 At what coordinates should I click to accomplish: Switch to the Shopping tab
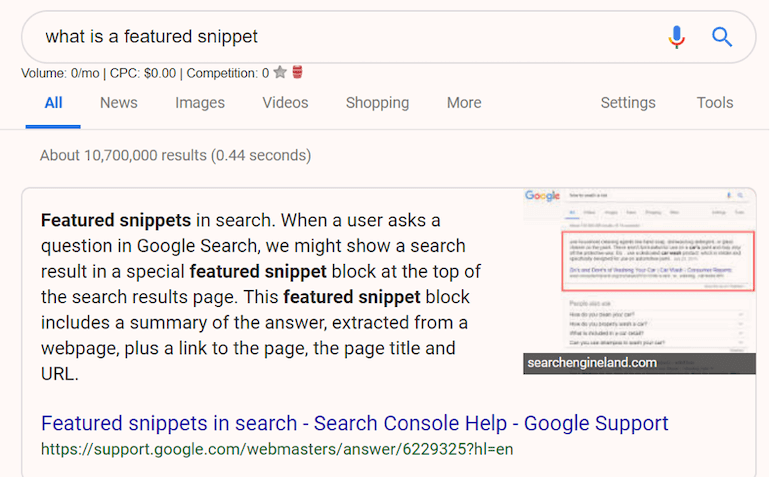pos(377,103)
